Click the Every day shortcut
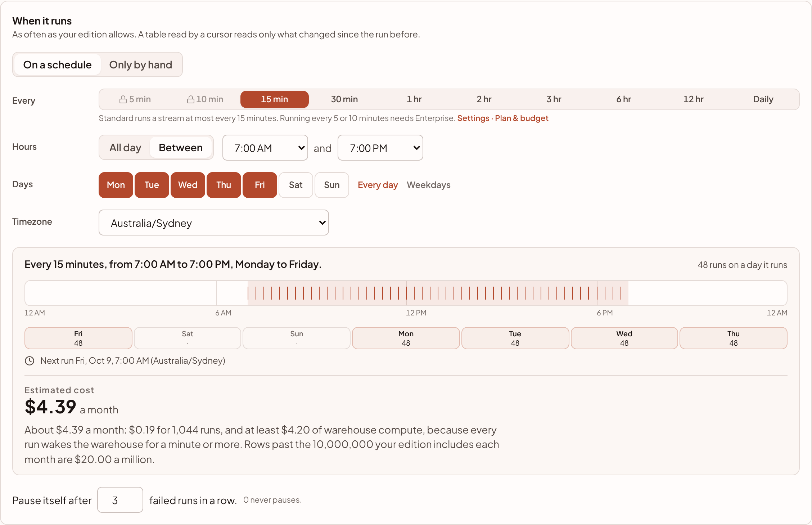The image size is (812, 525). click(x=378, y=185)
